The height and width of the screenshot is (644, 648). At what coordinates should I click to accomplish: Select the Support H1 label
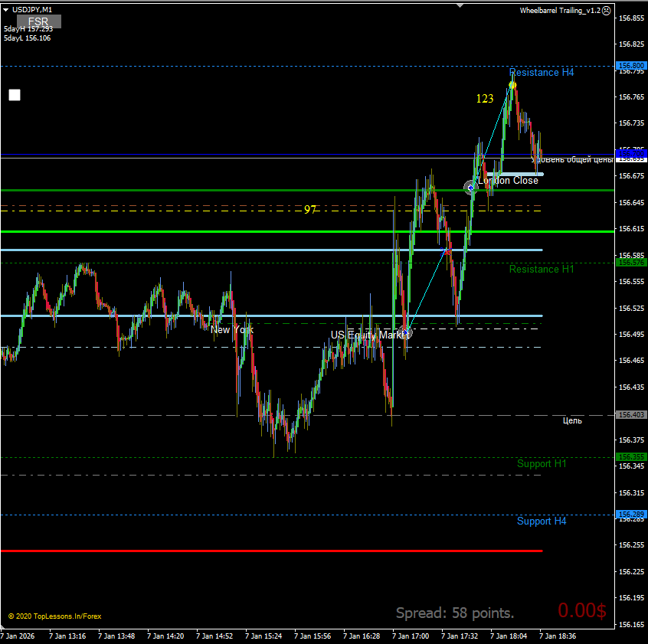coord(542,463)
